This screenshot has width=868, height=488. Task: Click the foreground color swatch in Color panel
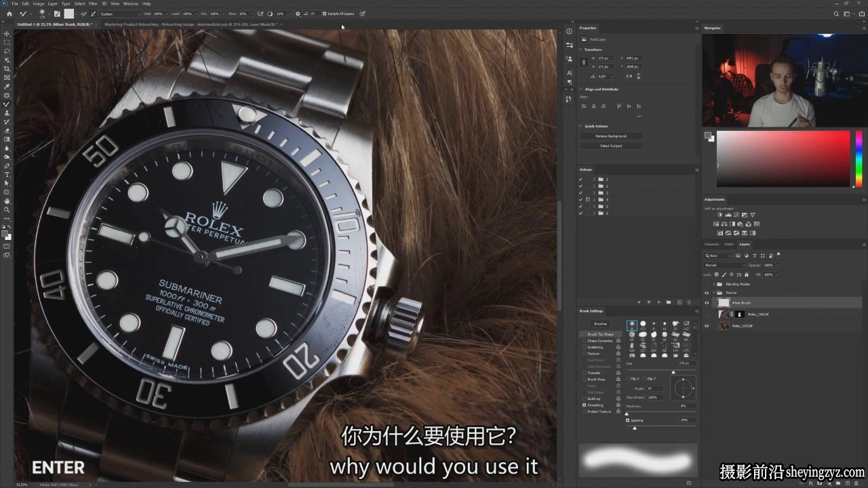[x=709, y=136]
